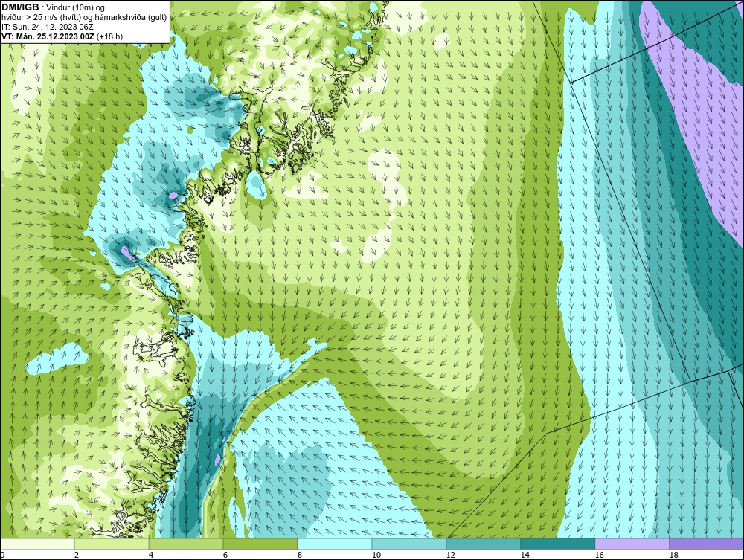This screenshot has width=744, height=560.
Task: Click the legend scale label 14
Action: click(x=525, y=555)
